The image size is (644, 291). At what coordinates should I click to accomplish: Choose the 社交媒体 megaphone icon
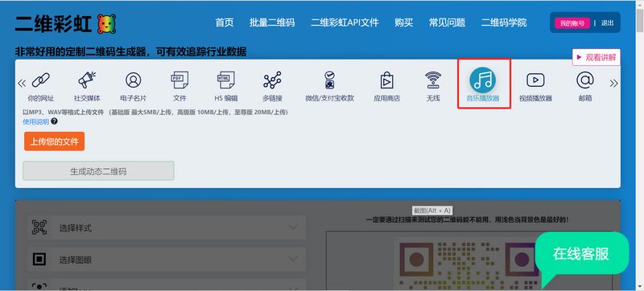point(87,80)
